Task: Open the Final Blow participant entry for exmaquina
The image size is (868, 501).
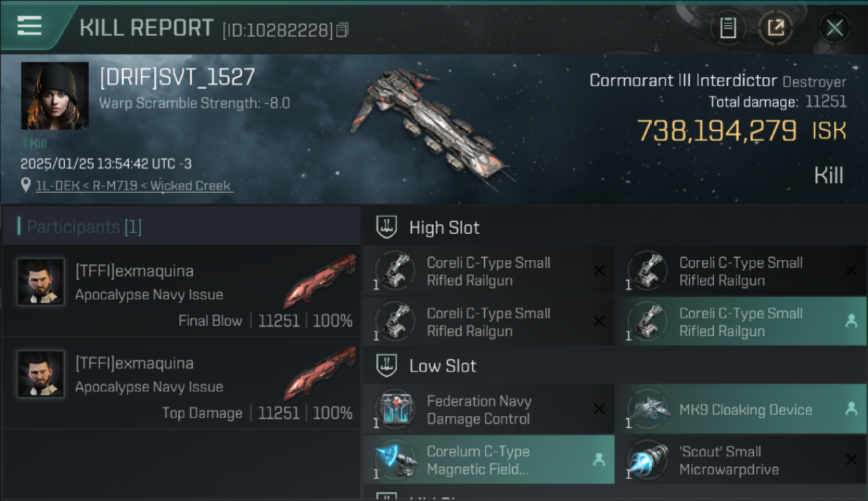Action: pos(181,291)
